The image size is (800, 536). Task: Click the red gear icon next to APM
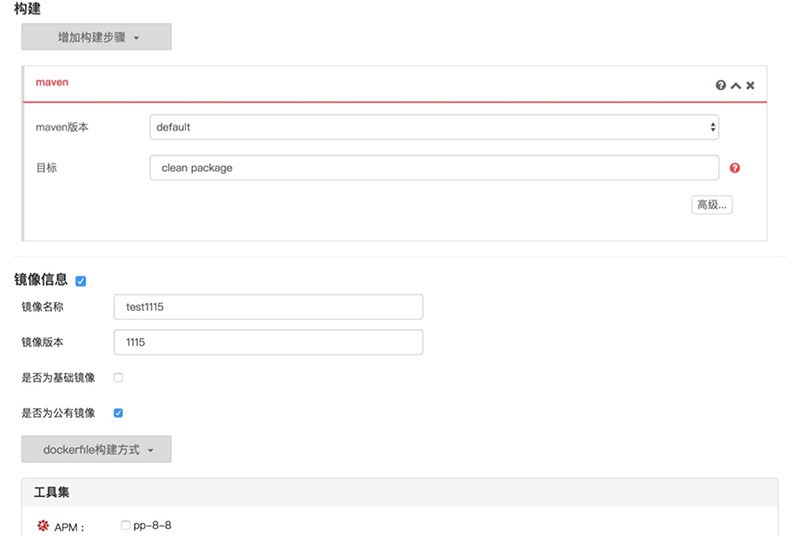[x=43, y=525]
